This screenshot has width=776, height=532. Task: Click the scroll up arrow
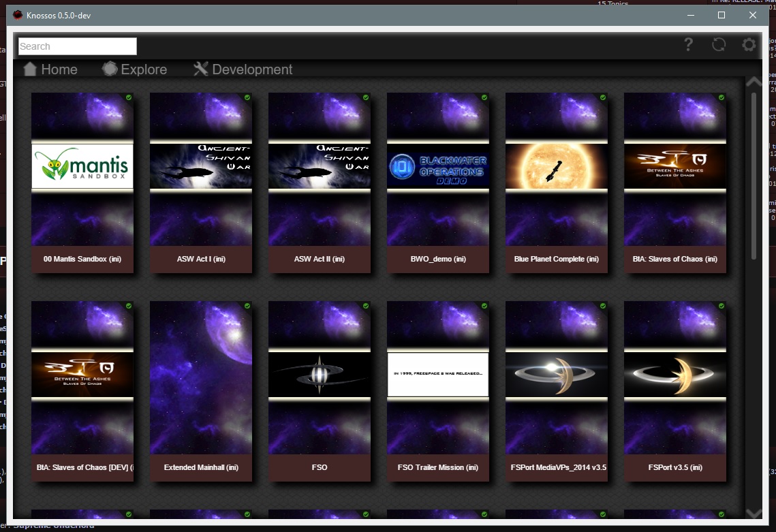coord(754,82)
